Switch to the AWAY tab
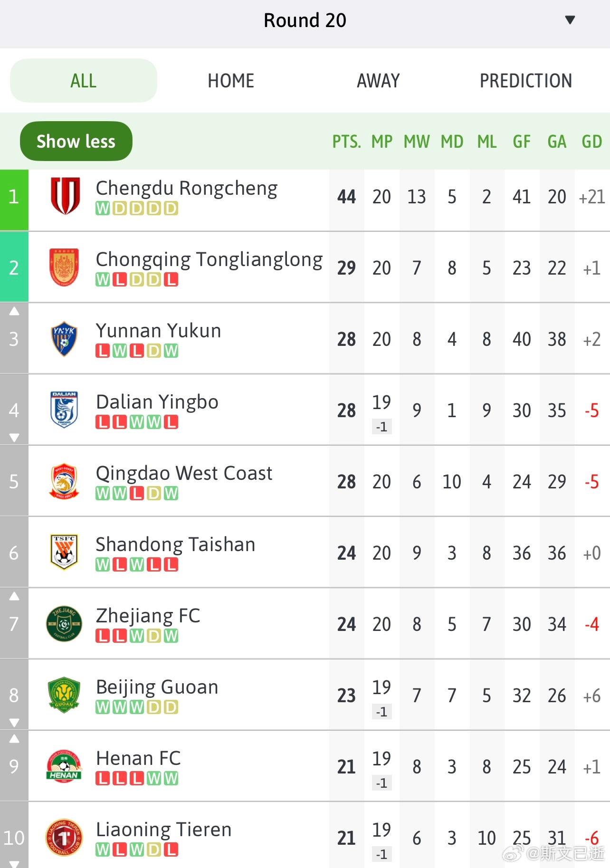The image size is (610, 868). click(379, 81)
